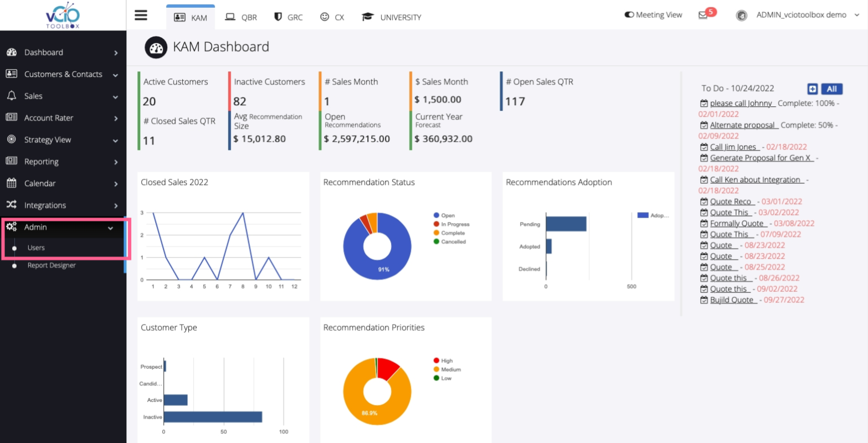Toggle the High priority legend entry
Image resolution: width=868 pixels, height=443 pixels.
[443, 360]
